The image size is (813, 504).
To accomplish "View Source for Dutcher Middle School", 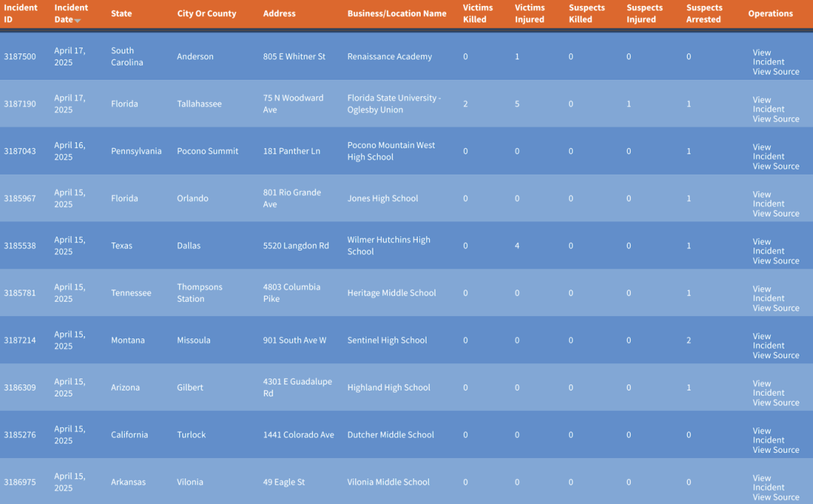I will 775,450.
